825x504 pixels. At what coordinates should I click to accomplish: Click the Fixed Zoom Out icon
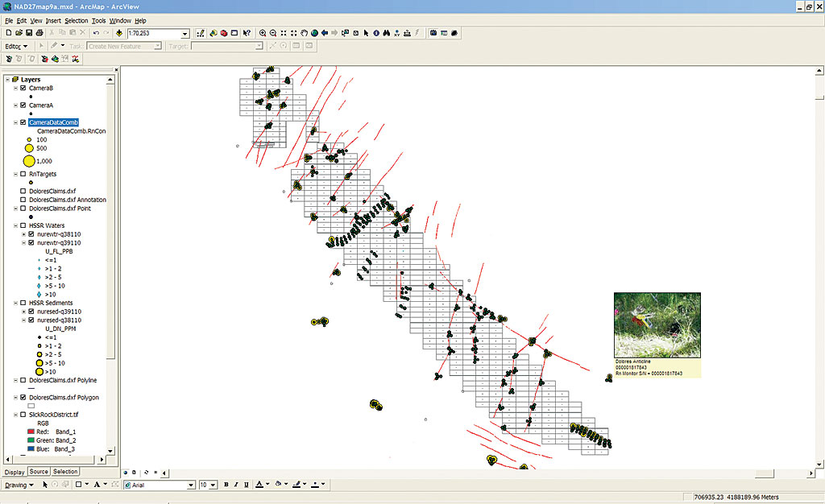[x=293, y=33]
